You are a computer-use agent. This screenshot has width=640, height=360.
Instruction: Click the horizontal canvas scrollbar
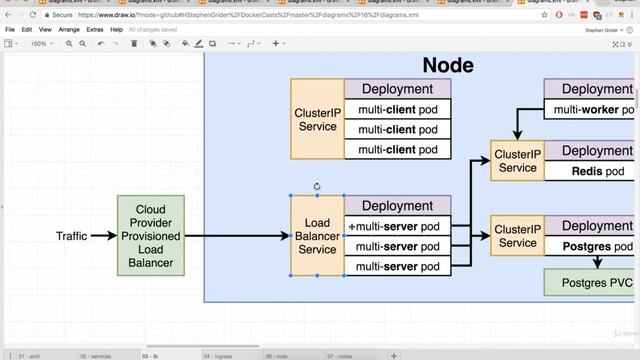pyautogui.click(x=203, y=346)
